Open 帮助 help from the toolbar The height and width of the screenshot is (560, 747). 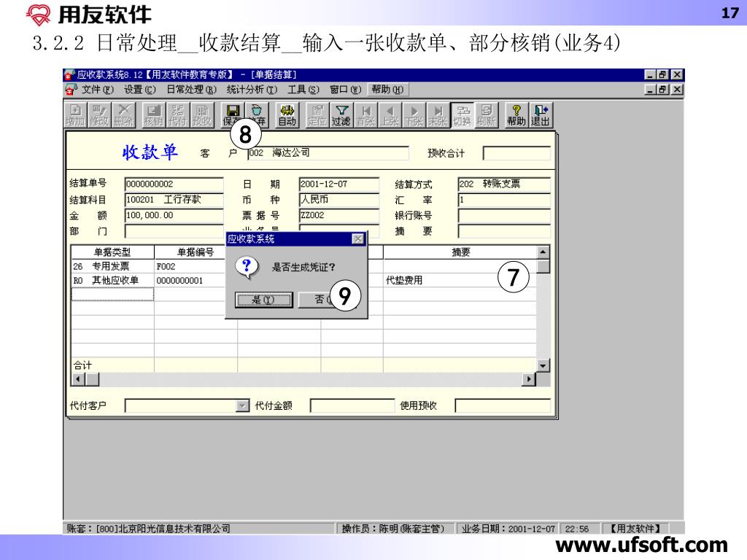click(516, 115)
